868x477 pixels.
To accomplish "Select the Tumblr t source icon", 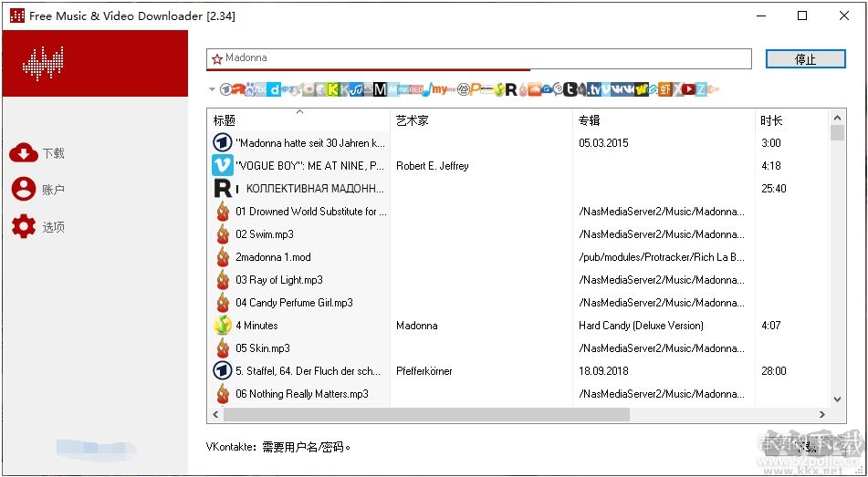I will tap(570, 89).
